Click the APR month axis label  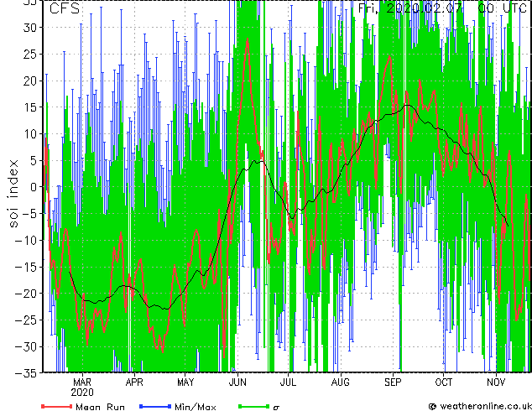134,382
